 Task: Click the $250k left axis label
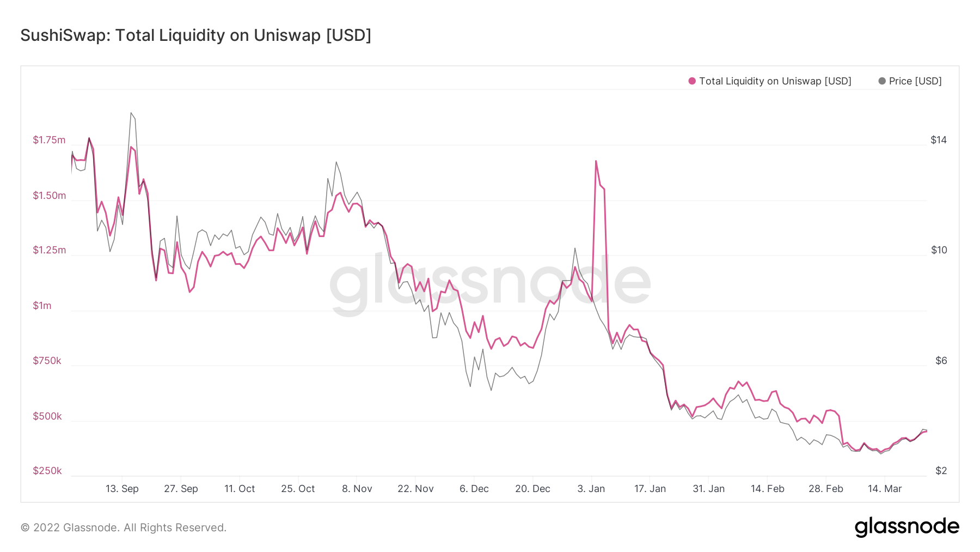pos(47,471)
